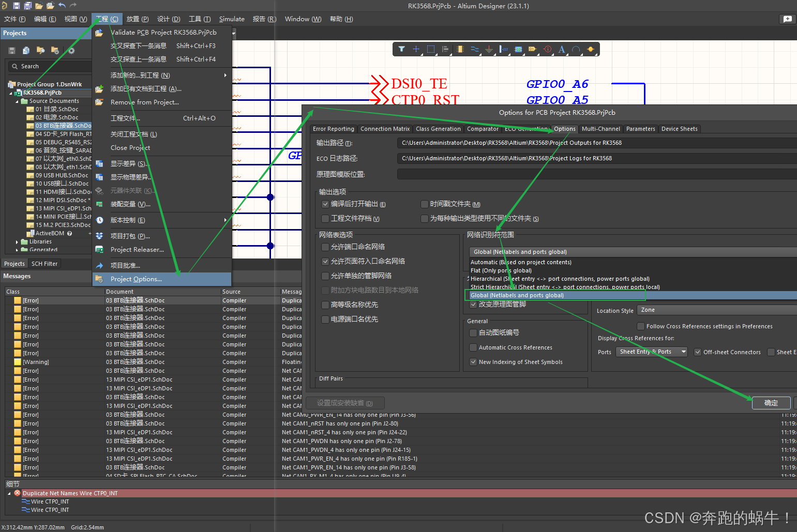This screenshot has width=797, height=532.
Task: Enable 允许单独的管脚网络 checkbox
Action: click(x=325, y=276)
